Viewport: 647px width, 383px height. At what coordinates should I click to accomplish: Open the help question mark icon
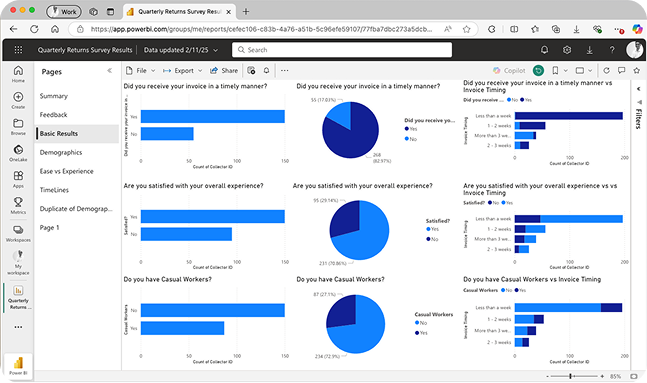[612, 50]
